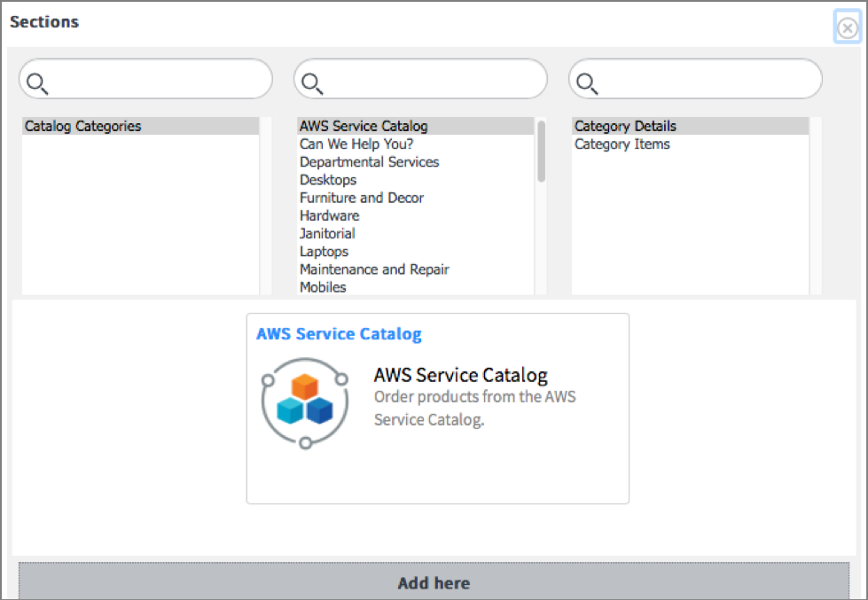Focus the search field above AWS Service Catalog list
Image resolution: width=868 pixels, height=600 pixels.
420,79
